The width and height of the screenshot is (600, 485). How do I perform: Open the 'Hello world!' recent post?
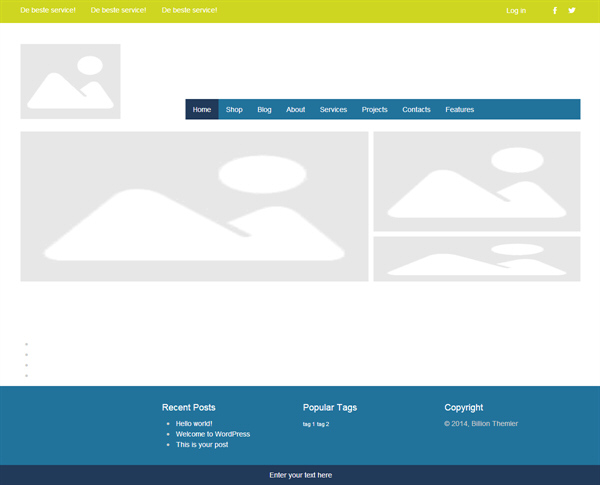194,424
